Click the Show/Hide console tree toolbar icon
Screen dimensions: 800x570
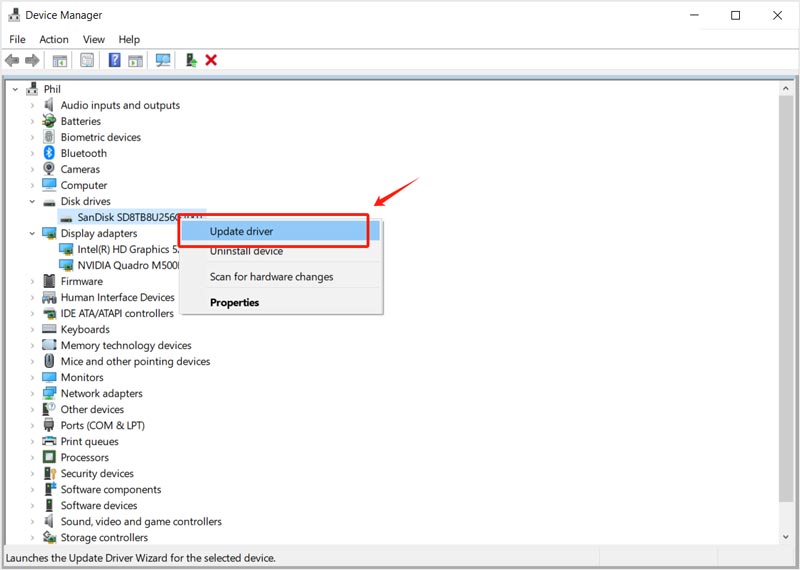coord(60,60)
